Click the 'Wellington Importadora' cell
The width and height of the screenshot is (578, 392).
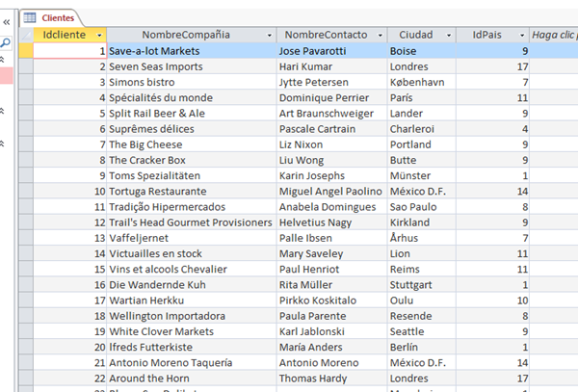[x=192, y=316]
